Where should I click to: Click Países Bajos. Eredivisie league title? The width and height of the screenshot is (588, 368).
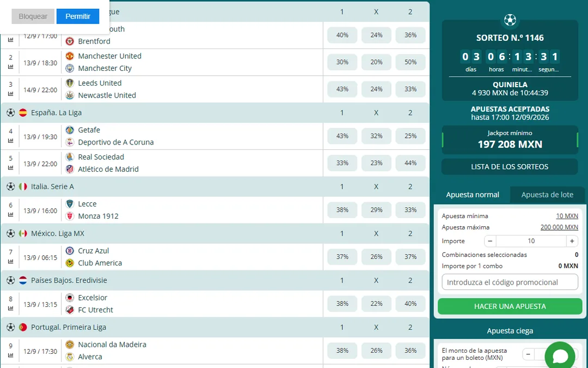[x=69, y=281]
